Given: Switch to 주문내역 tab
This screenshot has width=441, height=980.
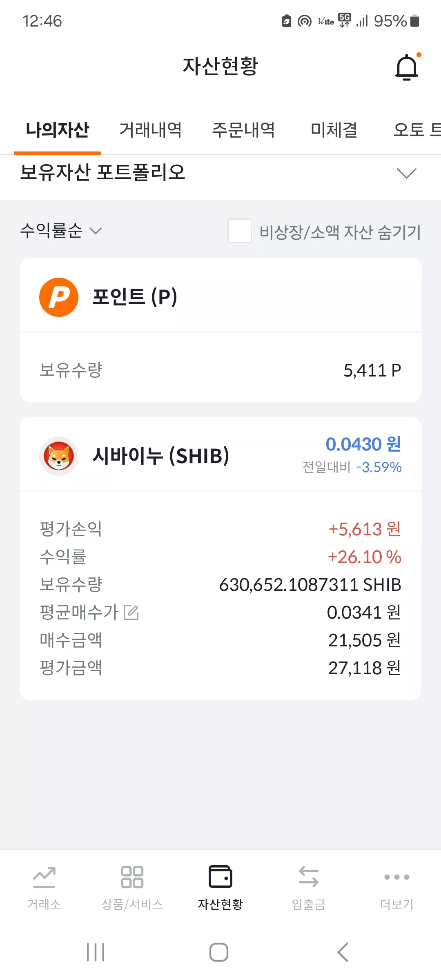Looking at the screenshot, I should click(244, 130).
